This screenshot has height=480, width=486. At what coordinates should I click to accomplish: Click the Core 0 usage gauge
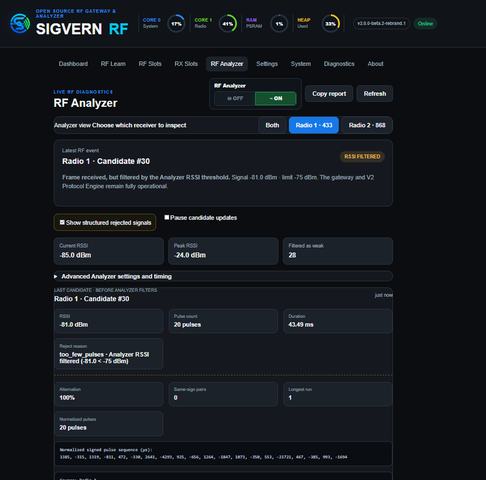[x=176, y=24]
